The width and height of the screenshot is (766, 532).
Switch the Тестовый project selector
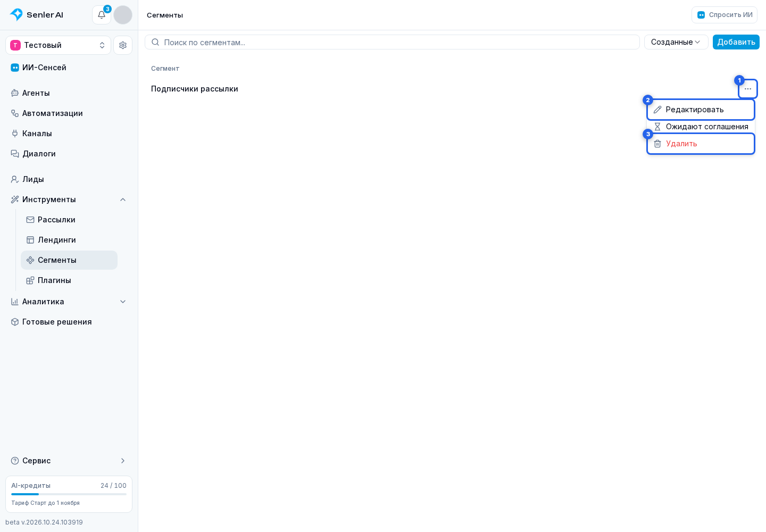coord(58,45)
